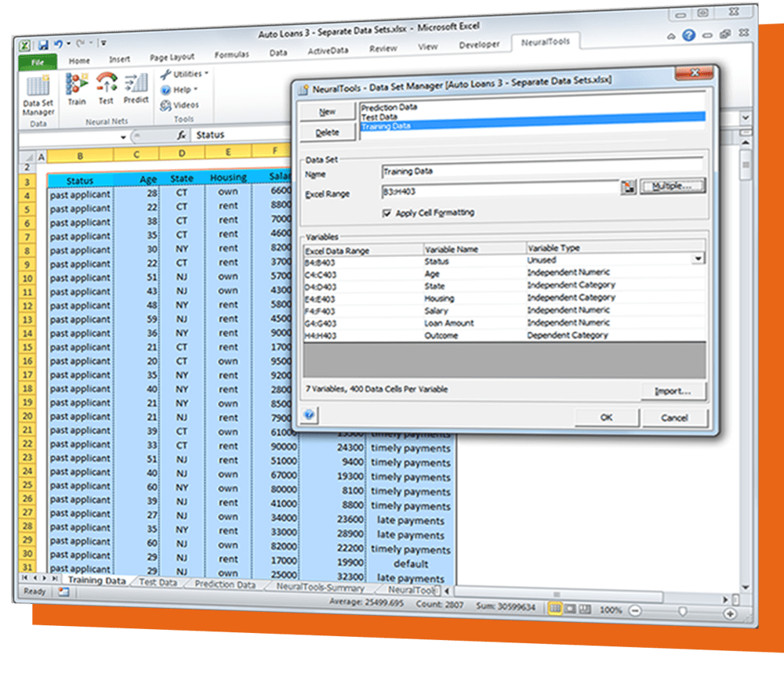Viewport: 784px width, 673px height.
Task: Click the last sheet navigation arrow
Action: 55,578
